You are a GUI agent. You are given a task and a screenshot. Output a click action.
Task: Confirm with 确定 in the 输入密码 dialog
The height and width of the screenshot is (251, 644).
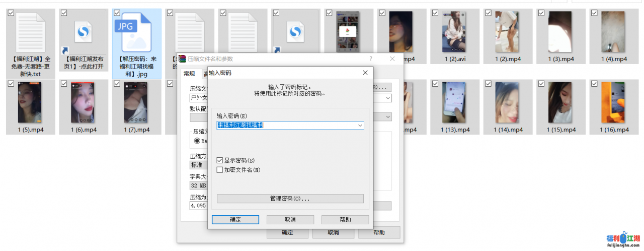(x=235, y=220)
